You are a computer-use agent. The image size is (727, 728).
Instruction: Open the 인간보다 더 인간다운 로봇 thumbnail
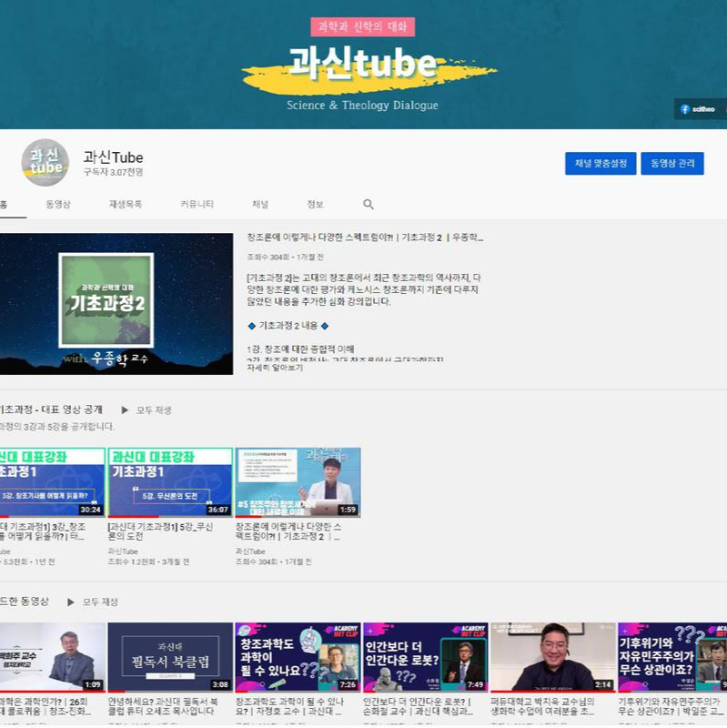pyautogui.click(x=425, y=657)
